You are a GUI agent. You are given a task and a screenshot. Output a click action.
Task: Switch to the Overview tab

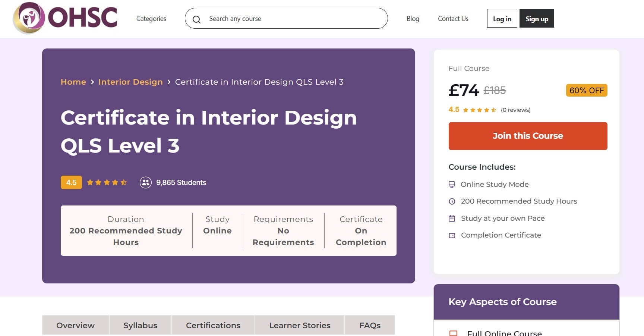[x=75, y=325]
